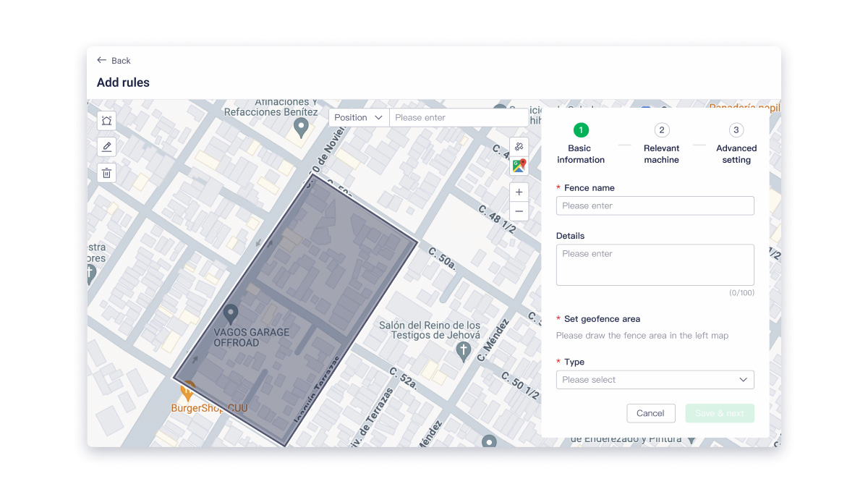The height and width of the screenshot is (492, 868).
Task: Click the 'C. 50 1/2' street label
Action: point(520,386)
